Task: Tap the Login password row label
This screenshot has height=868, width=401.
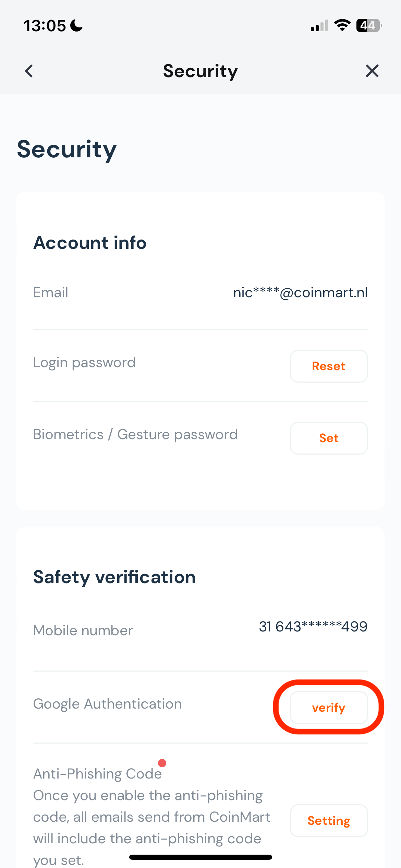Action: (84, 363)
